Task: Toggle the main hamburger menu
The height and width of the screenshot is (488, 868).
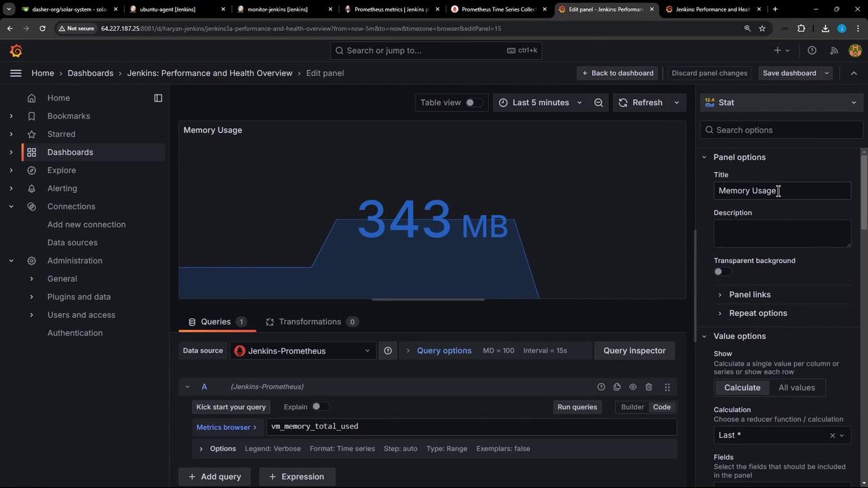Action: coord(16,73)
